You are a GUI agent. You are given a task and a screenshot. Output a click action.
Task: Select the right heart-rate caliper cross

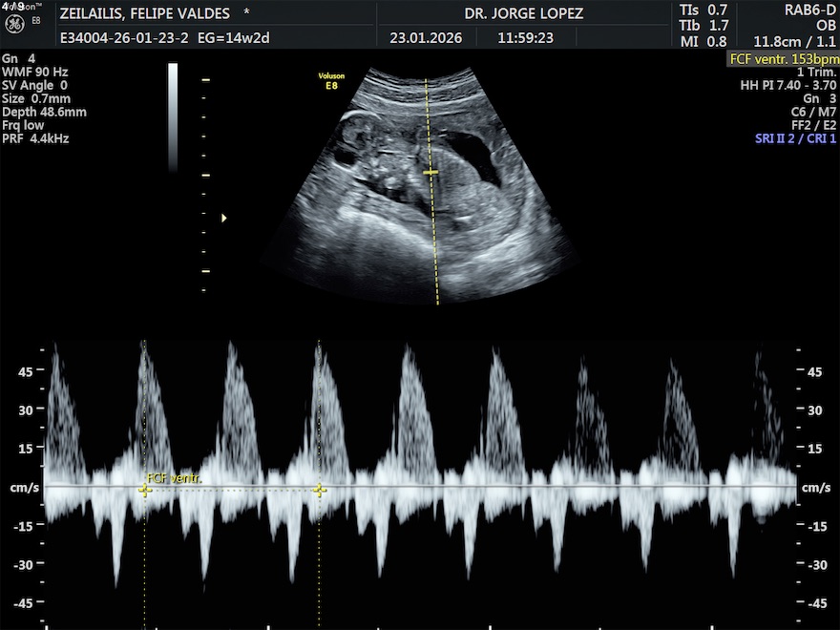point(320,491)
